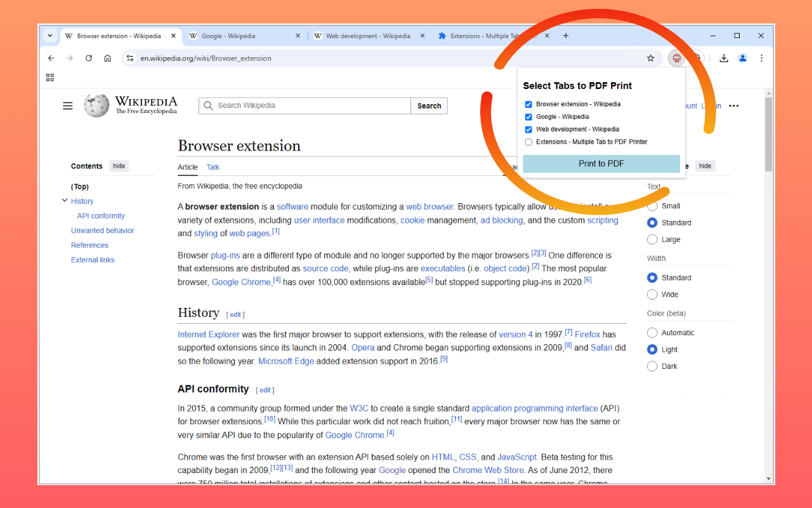812x508 pixels.
Task: Open the apps grid icon in bookmarks bar
Action: tap(50, 77)
